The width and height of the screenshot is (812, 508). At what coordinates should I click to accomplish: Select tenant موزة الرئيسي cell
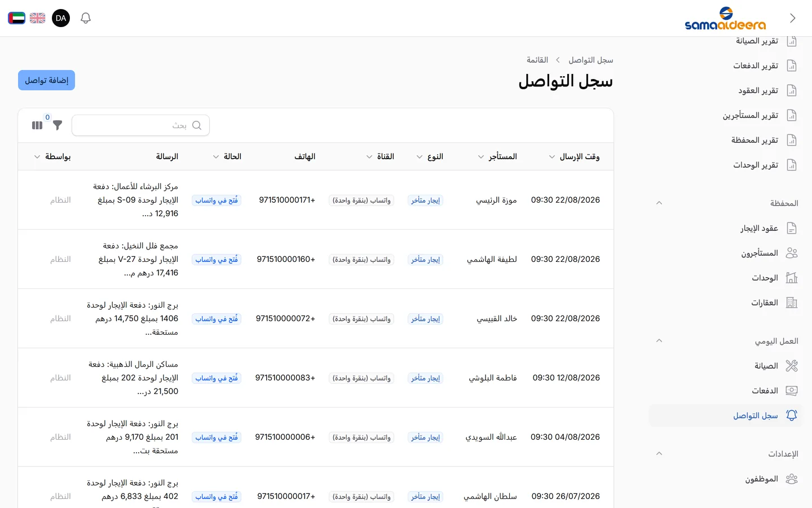(496, 200)
